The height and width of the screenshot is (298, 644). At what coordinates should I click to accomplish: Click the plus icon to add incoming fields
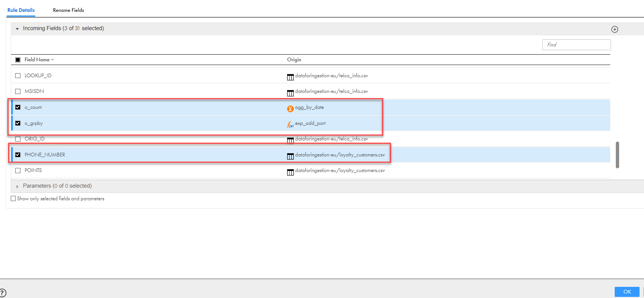(615, 29)
